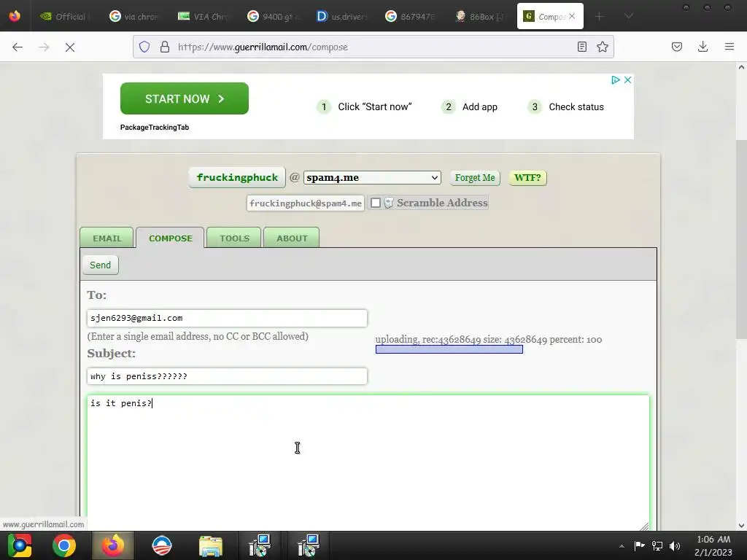Open the Obama-logo browser taskbar icon
Viewport: 747px width, 560px height.
tap(161, 545)
